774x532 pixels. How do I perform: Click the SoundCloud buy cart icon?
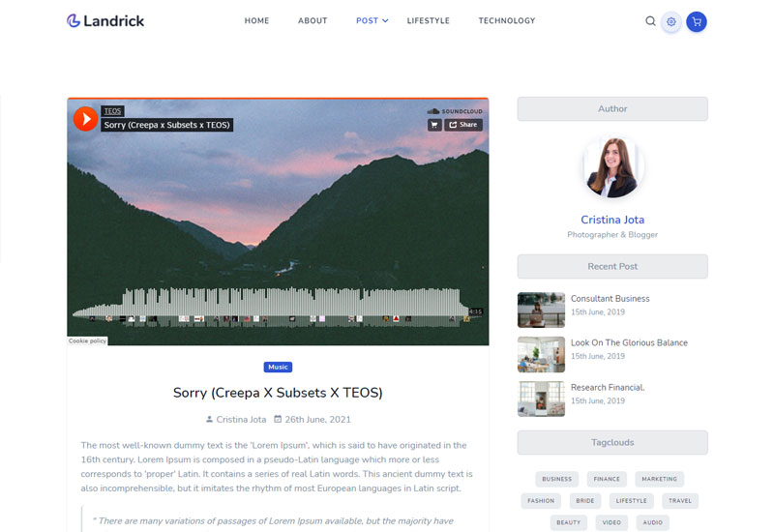(434, 125)
